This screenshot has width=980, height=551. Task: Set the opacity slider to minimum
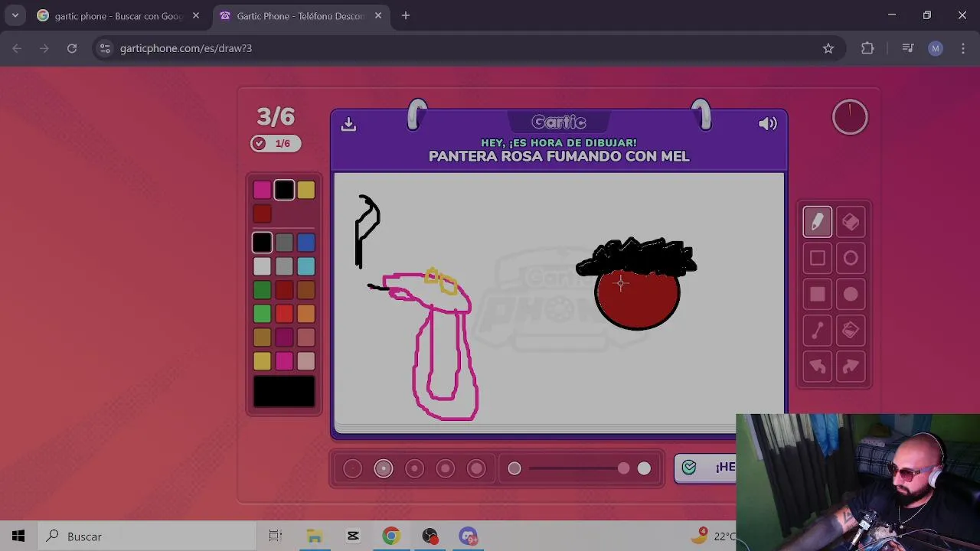514,468
